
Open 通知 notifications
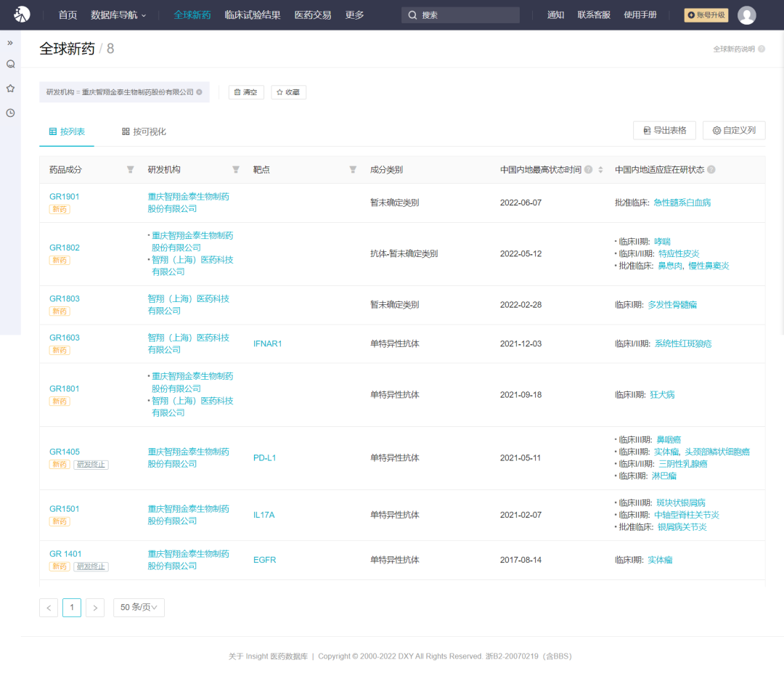tap(555, 15)
